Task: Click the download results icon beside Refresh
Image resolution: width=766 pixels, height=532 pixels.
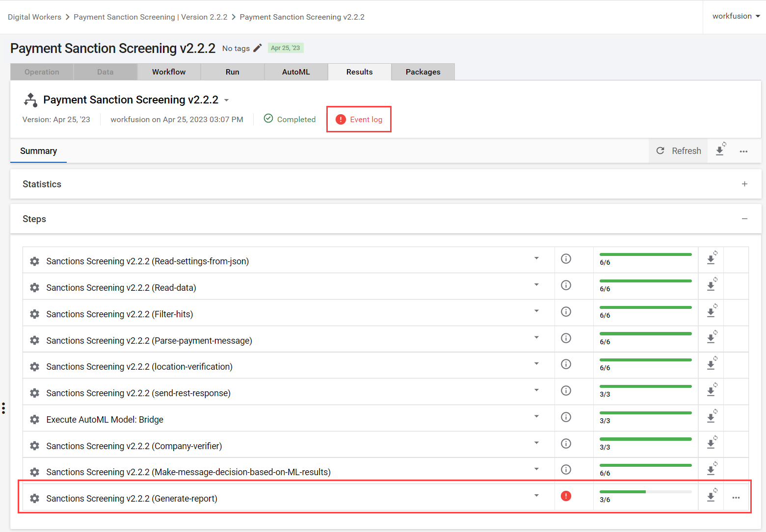Action: (x=720, y=150)
